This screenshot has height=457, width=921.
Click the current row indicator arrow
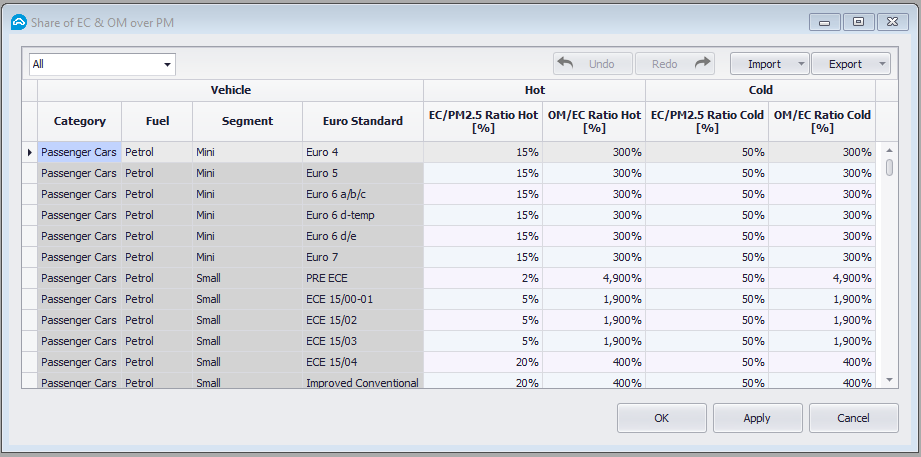click(x=29, y=152)
